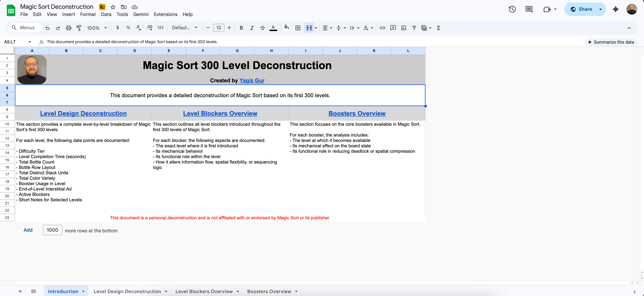Click the Share button
The image size is (644, 296).
pos(581,9)
